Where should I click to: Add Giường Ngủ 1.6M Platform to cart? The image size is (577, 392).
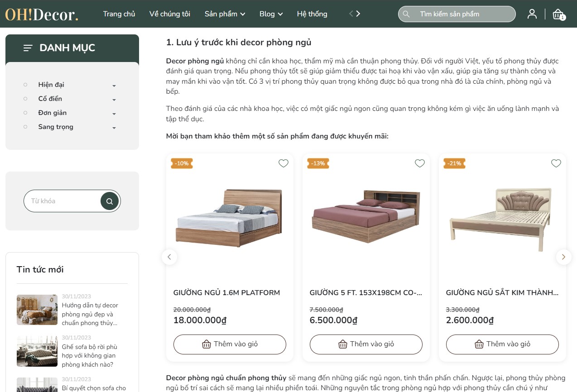coord(230,344)
